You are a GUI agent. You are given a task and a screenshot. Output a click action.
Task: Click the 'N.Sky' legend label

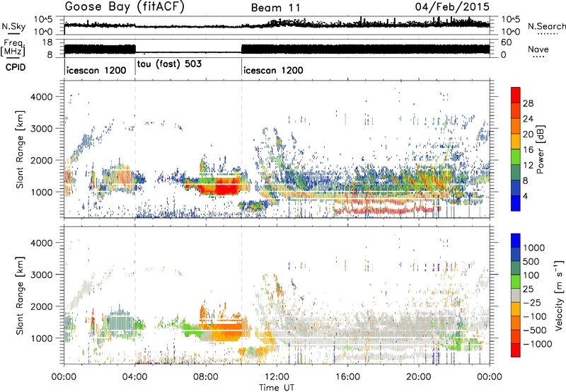coord(13,26)
